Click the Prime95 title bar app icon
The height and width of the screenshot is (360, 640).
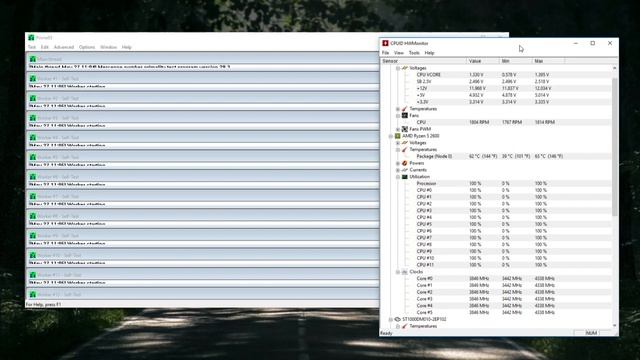click(x=31, y=38)
